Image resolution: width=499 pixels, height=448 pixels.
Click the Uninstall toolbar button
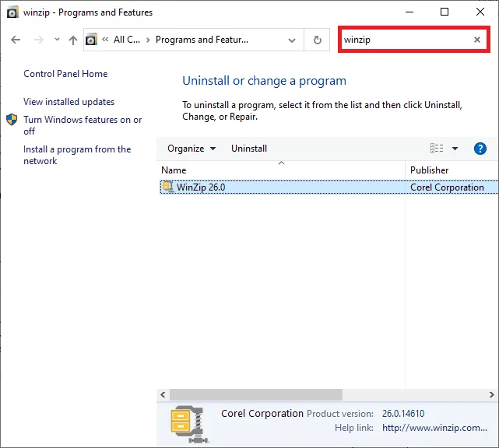[x=249, y=149]
